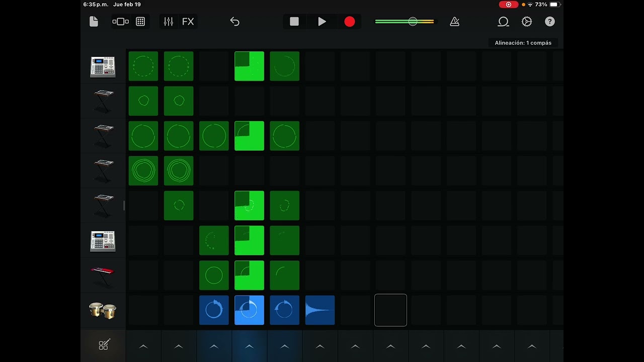
Task: Play drum machine cell in row 6, column 5
Action: (284, 240)
